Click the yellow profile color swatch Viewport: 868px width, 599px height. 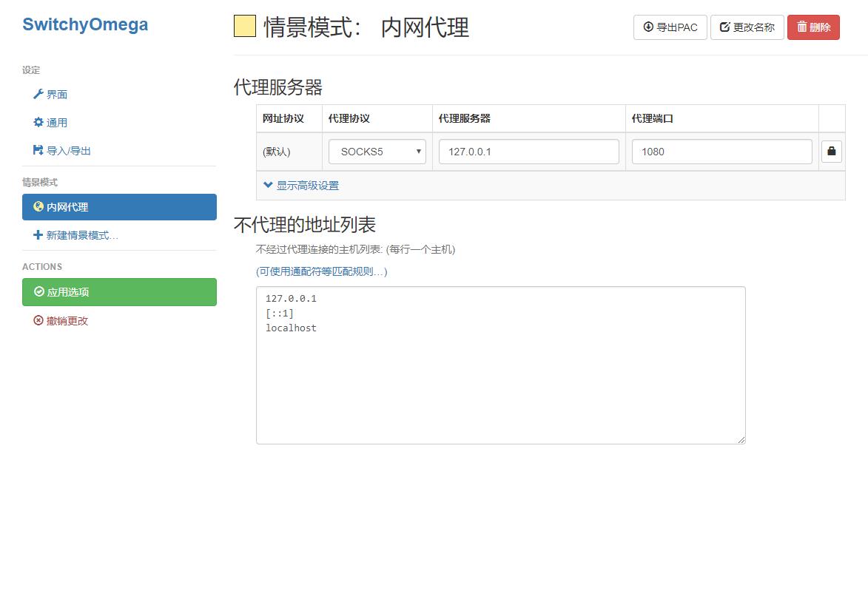pos(245,26)
